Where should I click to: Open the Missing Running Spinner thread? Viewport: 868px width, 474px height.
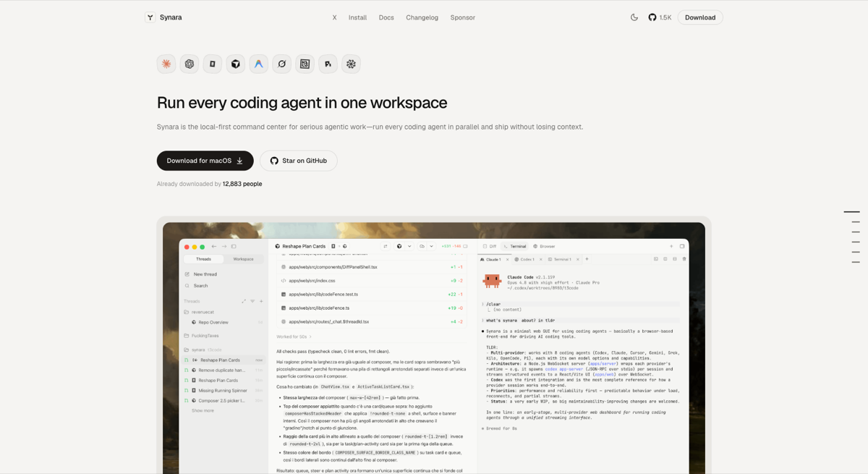[223, 390]
